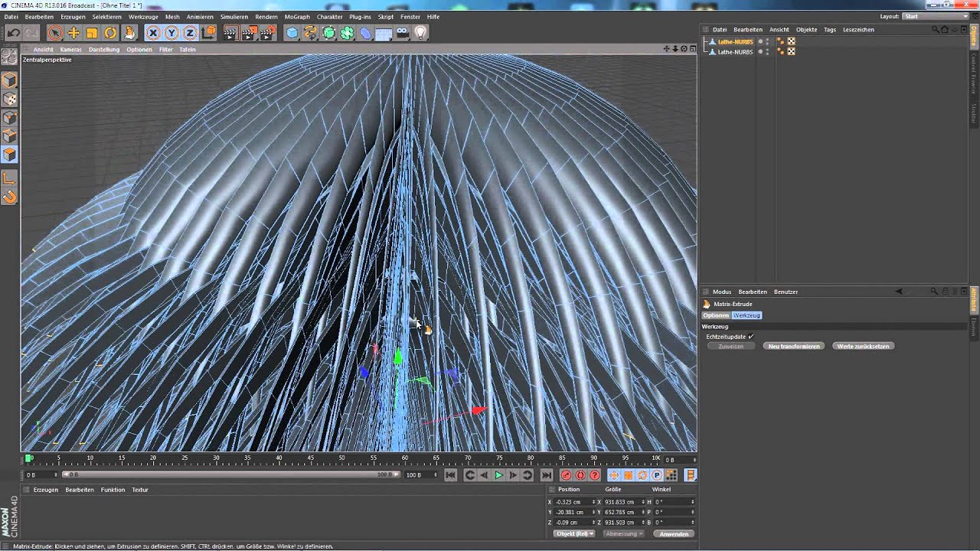
Task: Click the X position value field
Action: click(x=573, y=502)
